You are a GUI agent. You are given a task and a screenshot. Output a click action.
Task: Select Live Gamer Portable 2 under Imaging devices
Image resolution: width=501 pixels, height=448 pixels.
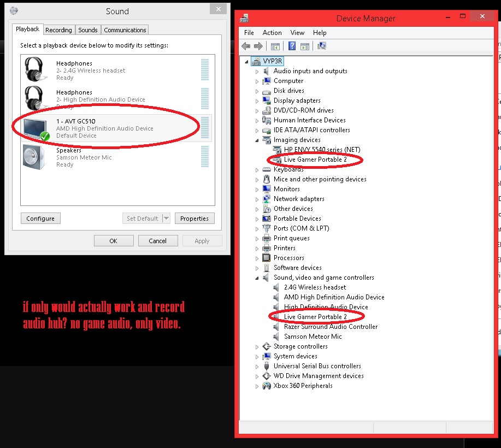(315, 160)
